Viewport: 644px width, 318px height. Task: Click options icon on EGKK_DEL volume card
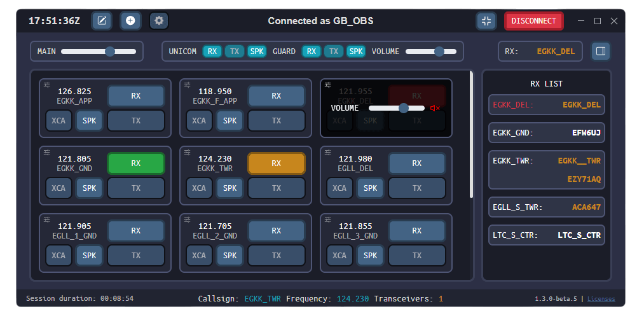(328, 85)
